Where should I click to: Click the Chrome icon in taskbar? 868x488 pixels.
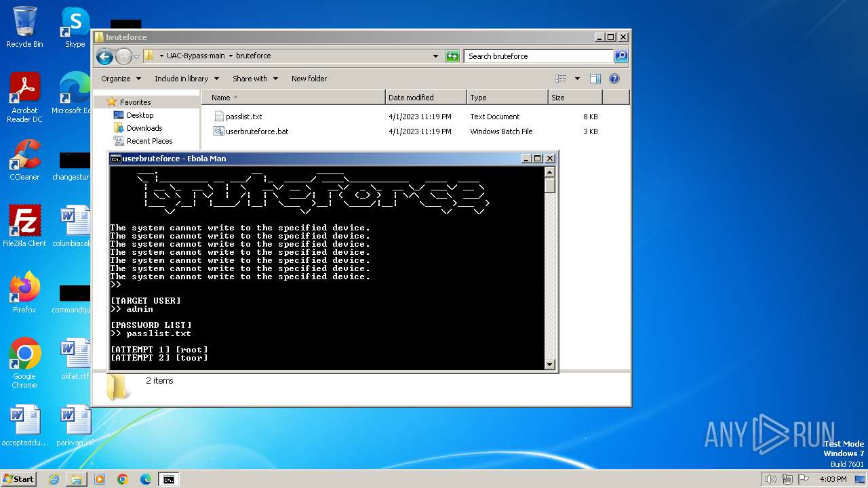tap(123, 479)
